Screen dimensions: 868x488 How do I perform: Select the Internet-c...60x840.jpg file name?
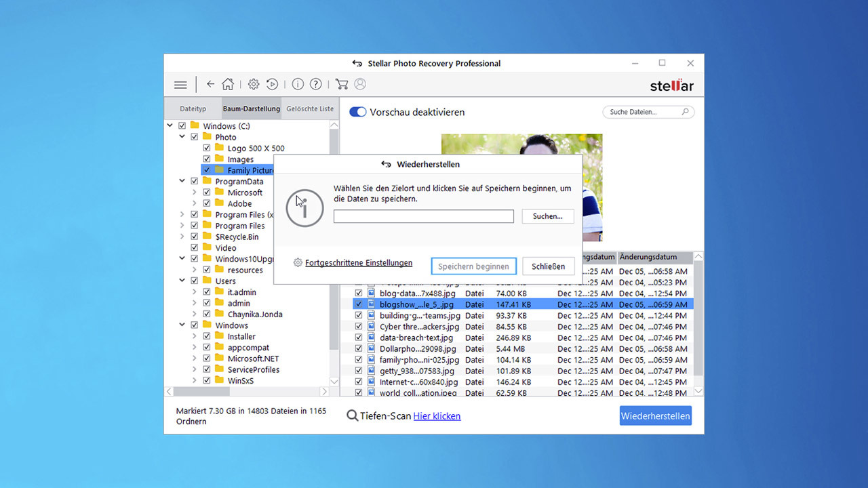pyautogui.click(x=420, y=382)
